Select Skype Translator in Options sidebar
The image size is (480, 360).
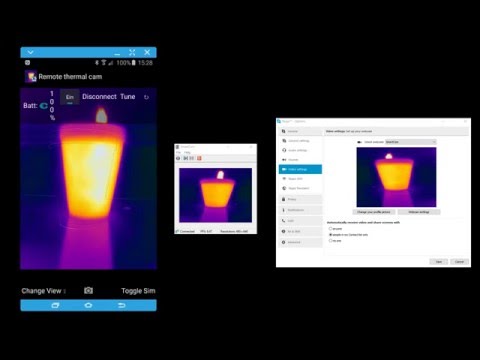[x=300, y=188]
